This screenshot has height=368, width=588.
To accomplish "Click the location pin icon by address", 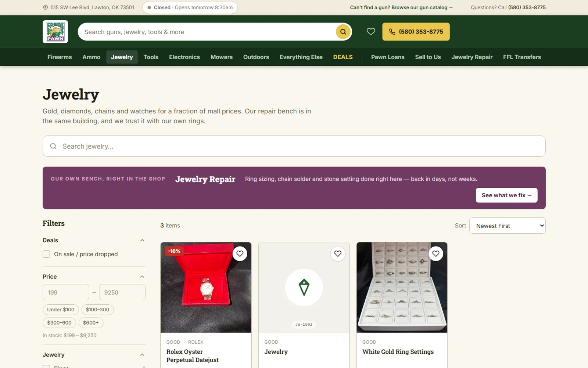I will point(46,7).
